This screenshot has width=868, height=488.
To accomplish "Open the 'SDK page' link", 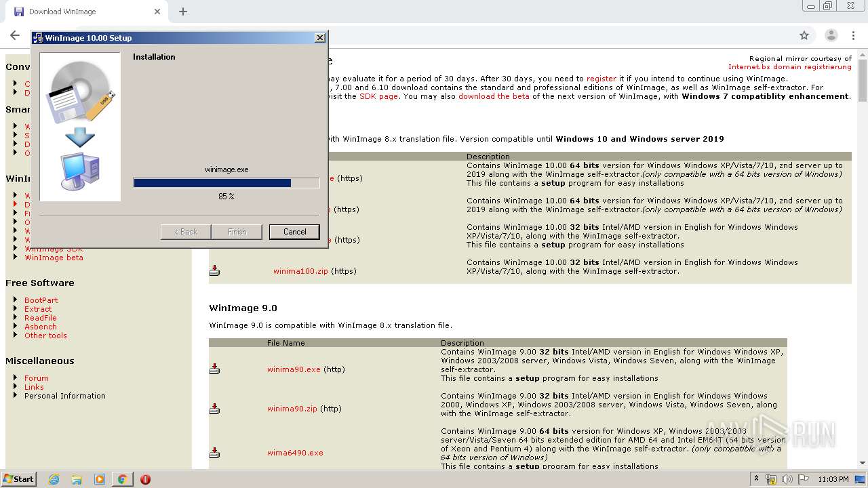I will coord(378,96).
